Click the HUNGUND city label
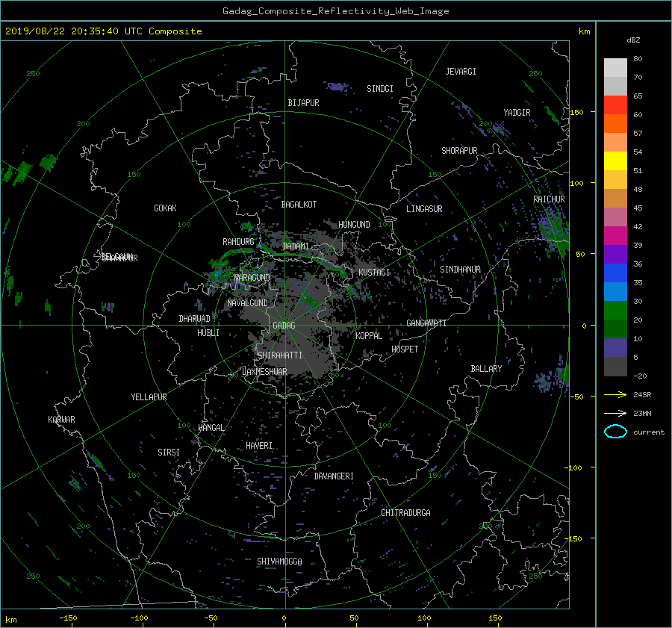Image resolution: width=672 pixels, height=628 pixels. point(354,225)
